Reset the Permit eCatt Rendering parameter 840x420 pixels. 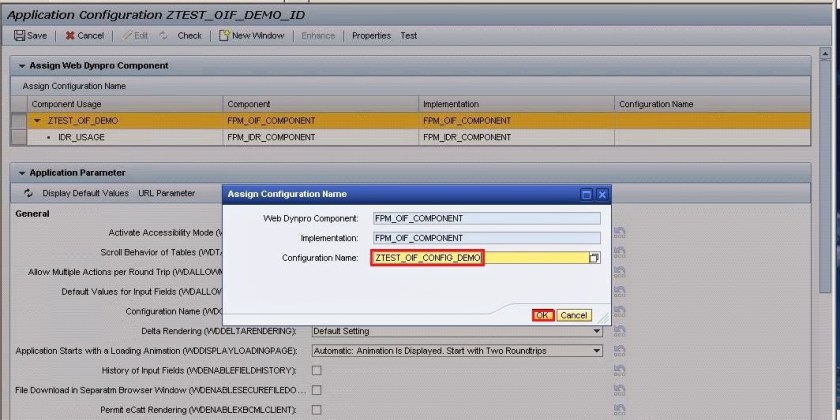tap(620, 410)
